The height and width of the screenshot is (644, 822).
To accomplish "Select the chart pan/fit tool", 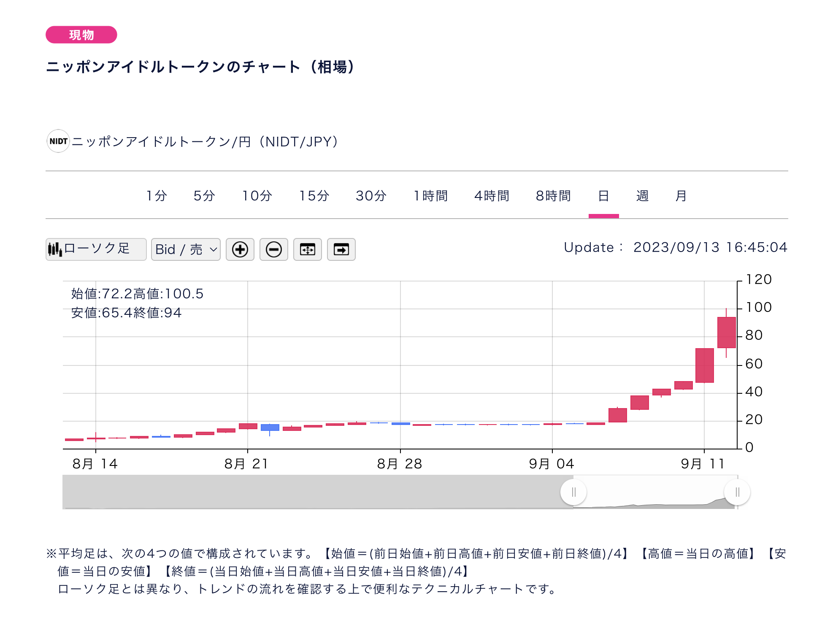I will click(x=307, y=249).
